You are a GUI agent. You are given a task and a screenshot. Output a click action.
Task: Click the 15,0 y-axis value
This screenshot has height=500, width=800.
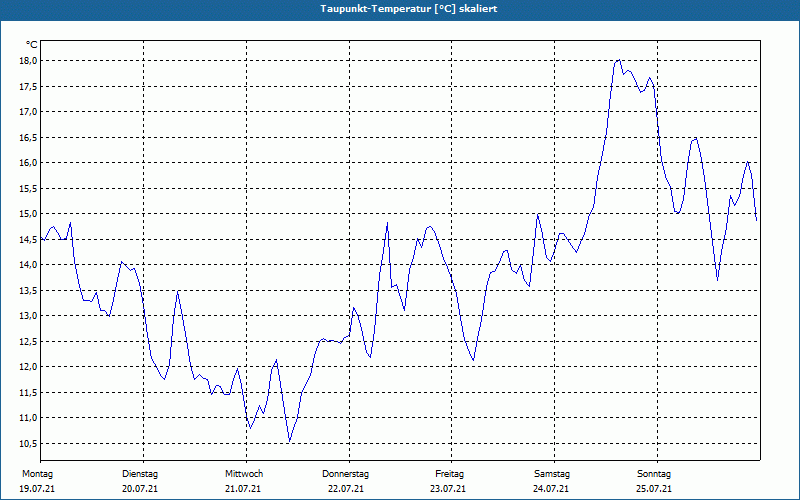tap(29, 214)
